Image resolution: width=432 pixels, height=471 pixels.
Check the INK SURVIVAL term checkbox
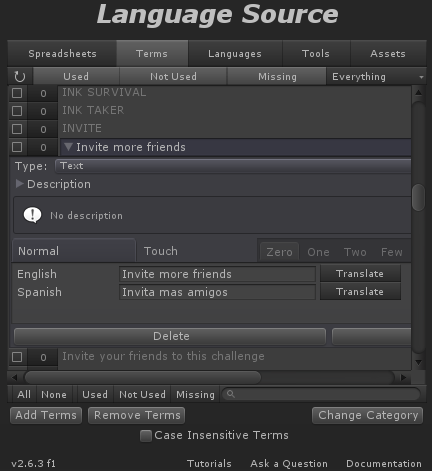coord(17,93)
